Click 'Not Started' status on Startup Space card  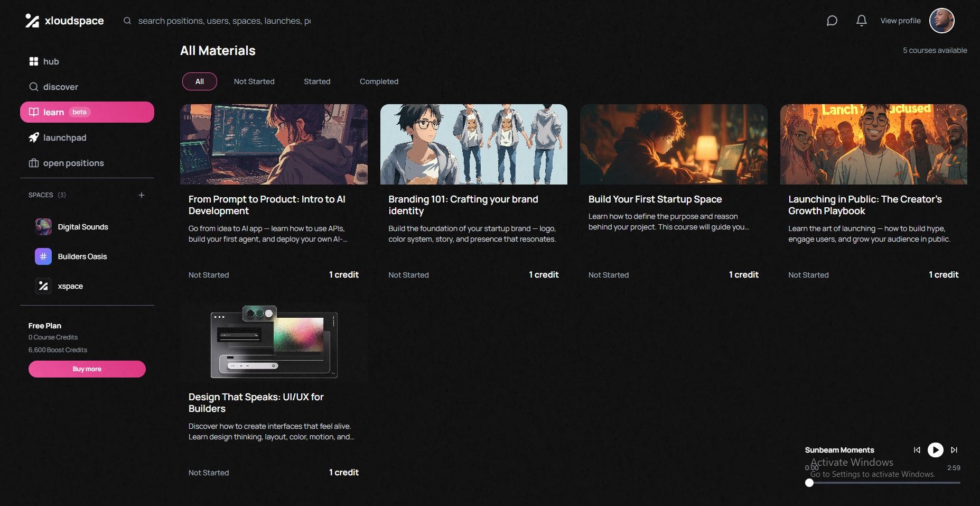[x=609, y=275]
